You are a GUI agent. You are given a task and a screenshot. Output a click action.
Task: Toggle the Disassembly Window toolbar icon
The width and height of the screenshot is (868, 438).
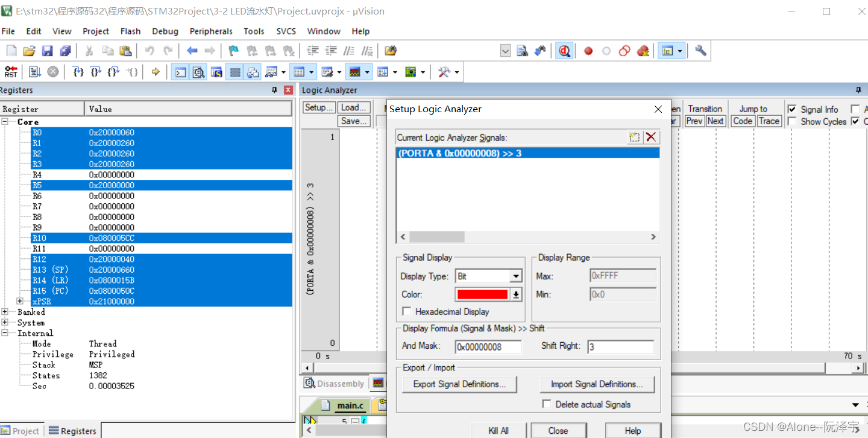tap(198, 72)
